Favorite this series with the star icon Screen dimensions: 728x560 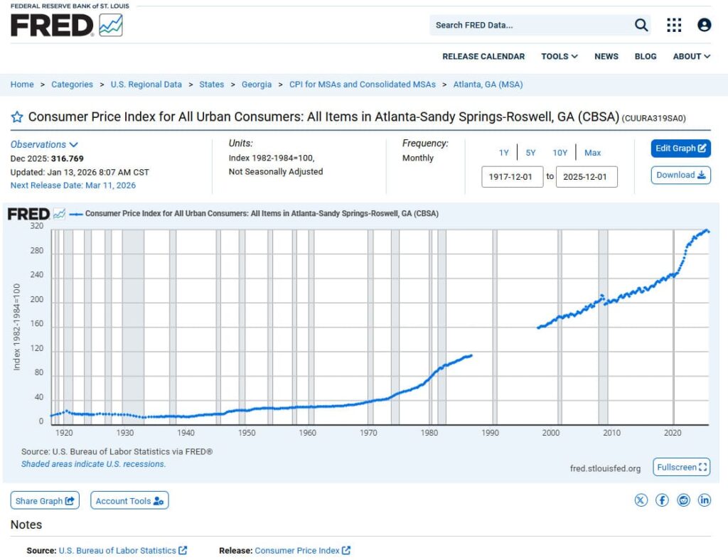coord(16,117)
